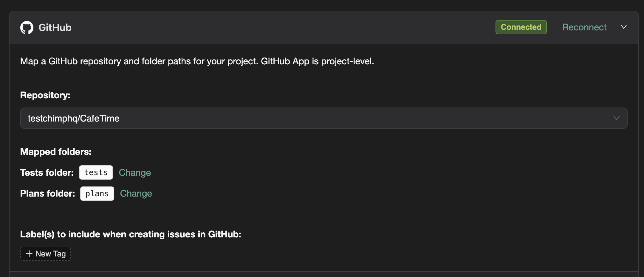Change the Plans folder mapping

pos(136,193)
